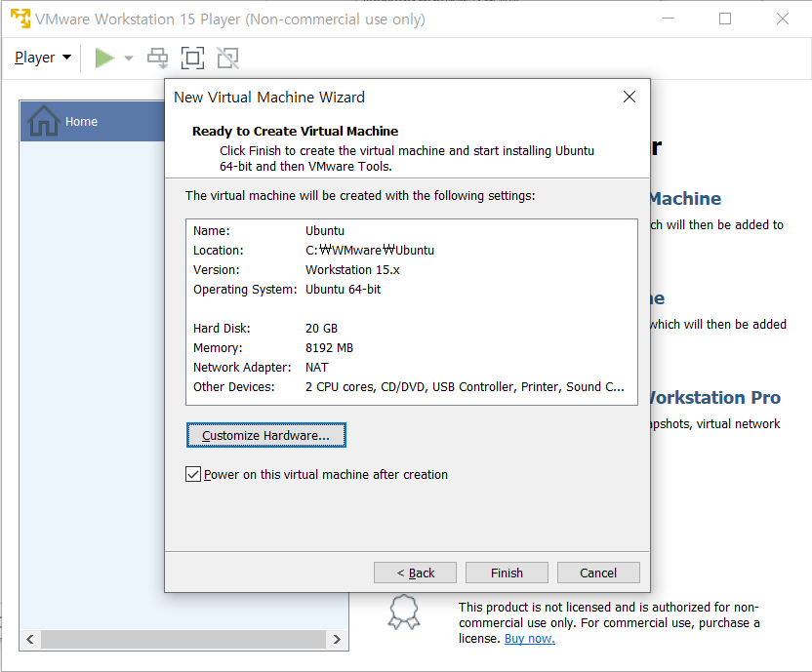812x672 pixels.
Task: Click the green Power On play icon
Action: tap(104, 58)
